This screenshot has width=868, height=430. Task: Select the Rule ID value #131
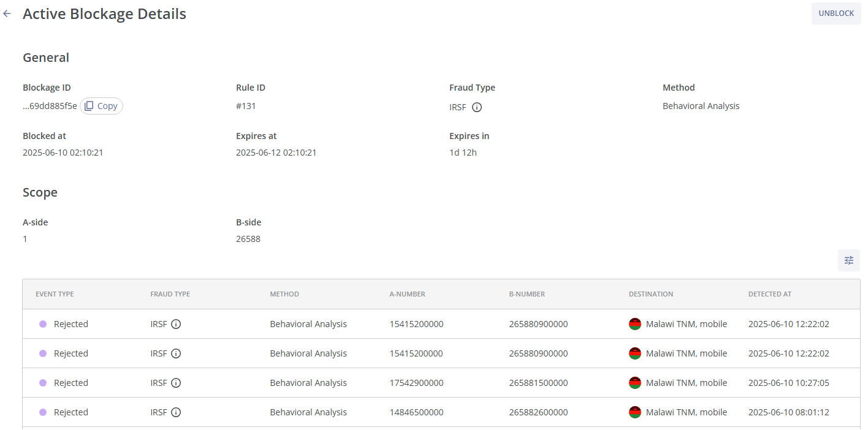point(246,105)
